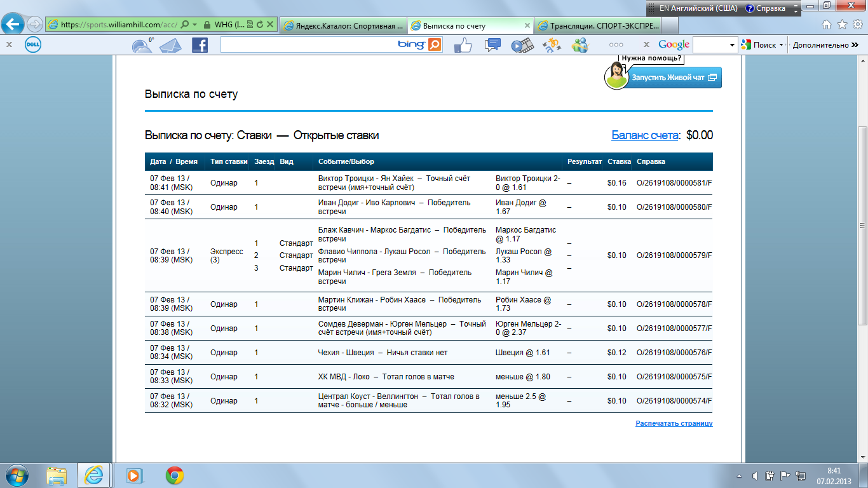
Task: Open Google Chrome from the taskbar
Action: 175,475
